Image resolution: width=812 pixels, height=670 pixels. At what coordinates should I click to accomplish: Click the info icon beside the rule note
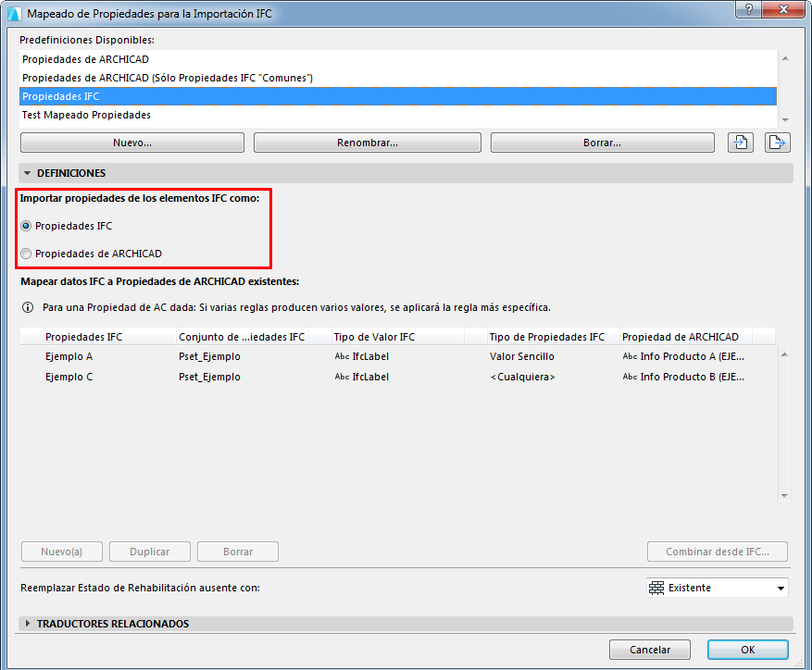pyautogui.click(x=28, y=307)
